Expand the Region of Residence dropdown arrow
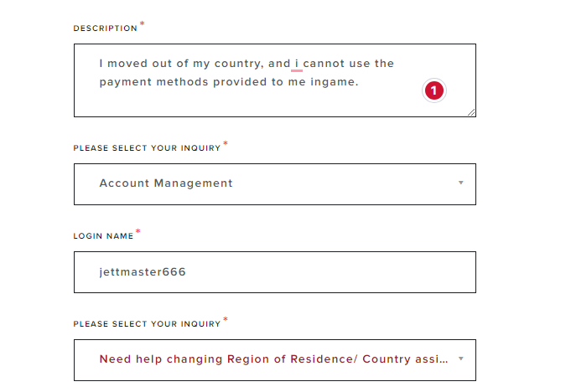Screen dimensions: 571x392 tap(460, 358)
